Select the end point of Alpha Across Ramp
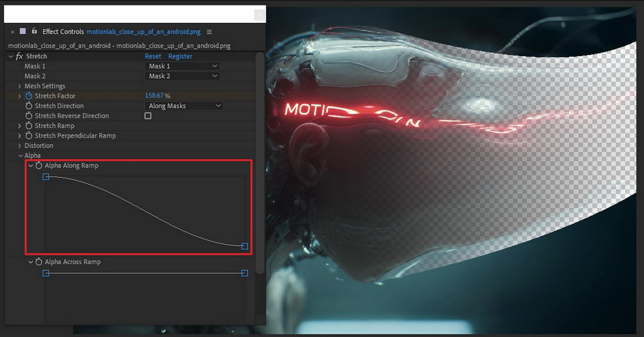644x337 pixels. (244, 273)
